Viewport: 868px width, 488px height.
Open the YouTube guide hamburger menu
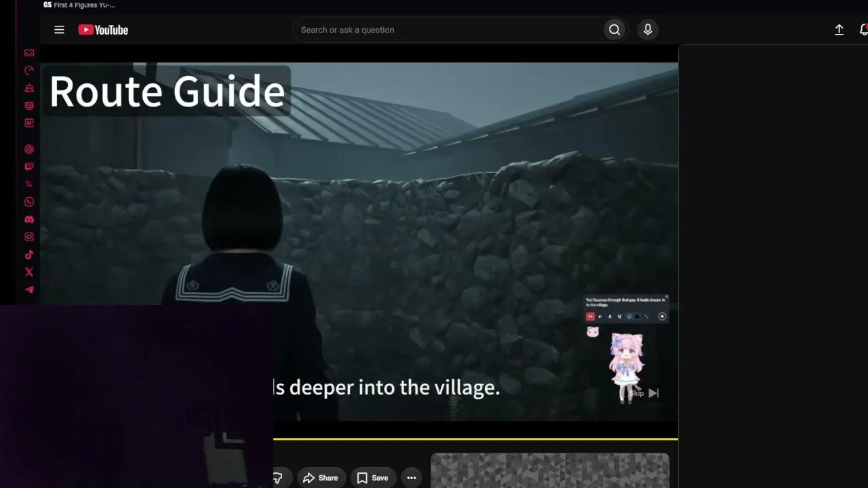pyautogui.click(x=59, y=30)
